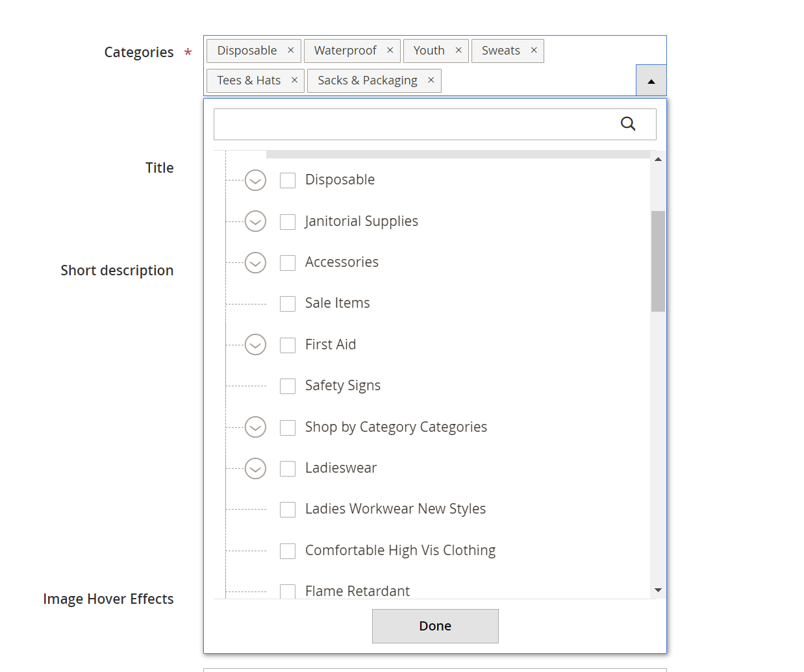Screen dimensions: 804x672
Task: Expand the Accessories category node
Action: point(255,263)
